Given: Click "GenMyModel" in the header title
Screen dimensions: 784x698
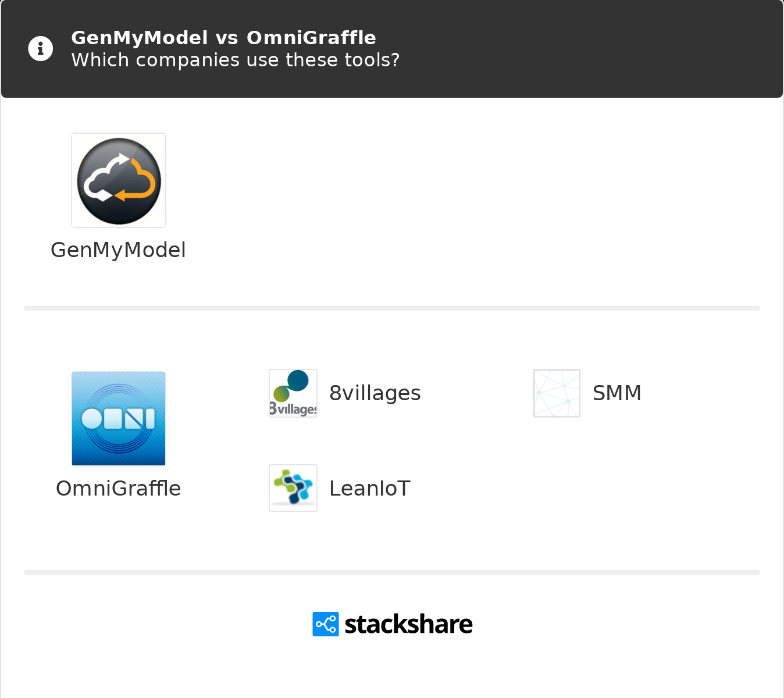Looking at the screenshot, I should coord(140,38).
